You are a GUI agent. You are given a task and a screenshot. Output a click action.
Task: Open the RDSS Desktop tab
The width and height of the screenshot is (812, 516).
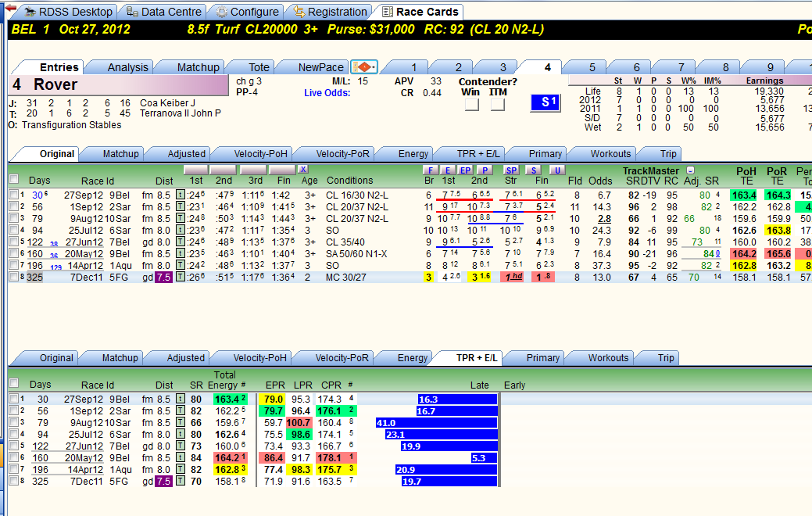[x=68, y=12]
